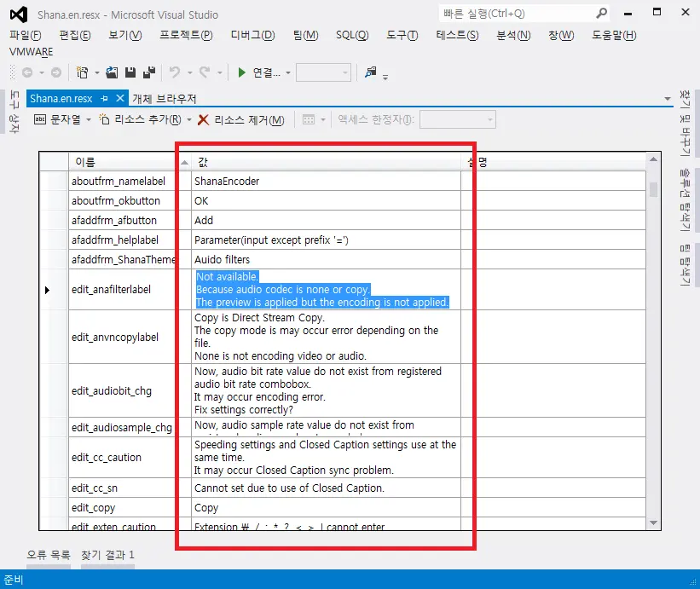
Task: Click the toolbar overflow options arrow
Action: pyautogui.click(x=385, y=78)
